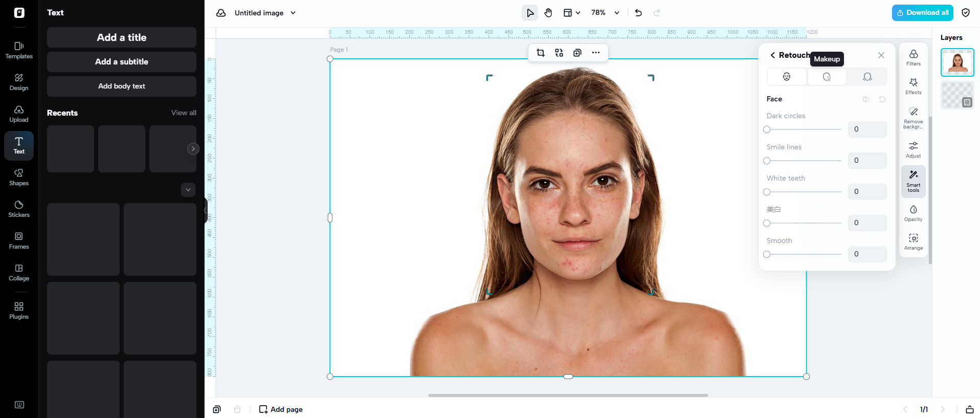The image size is (980, 418).
Task: Open the Filters tool
Action: pyautogui.click(x=914, y=57)
